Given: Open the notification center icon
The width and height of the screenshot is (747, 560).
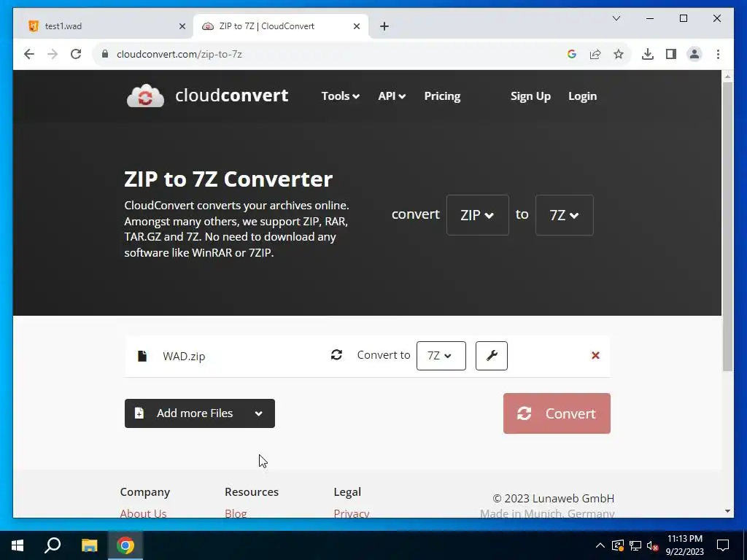Looking at the screenshot, I should pos(723,545).
